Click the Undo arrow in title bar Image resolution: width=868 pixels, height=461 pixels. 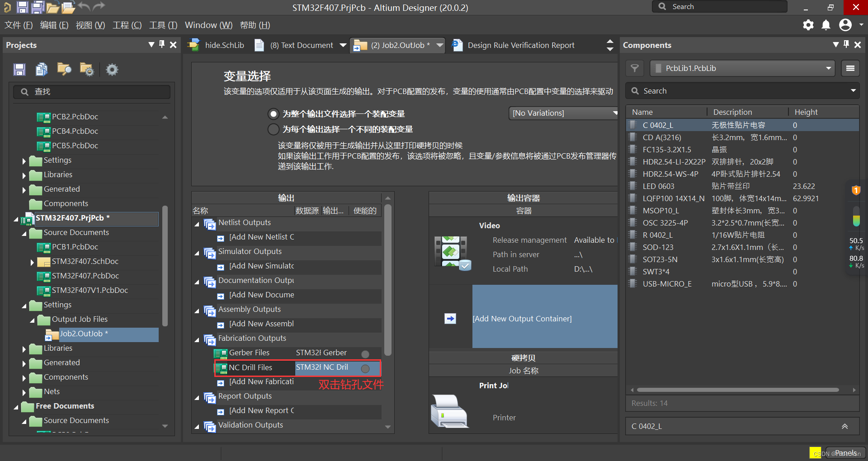tap(84, 6)
